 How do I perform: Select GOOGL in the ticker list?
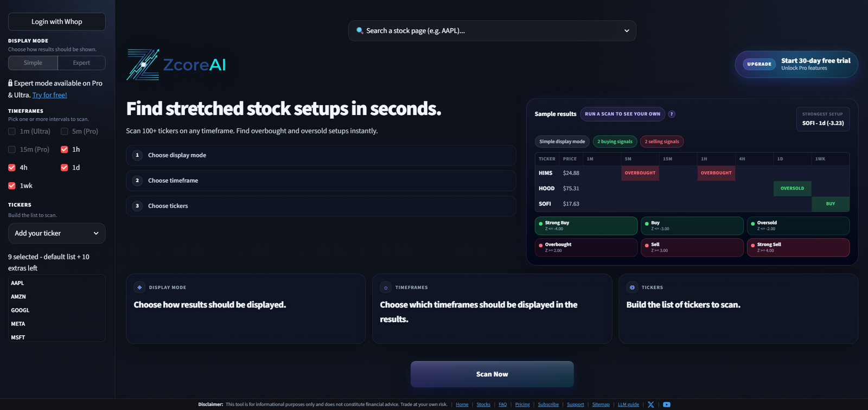click(20, 310)
